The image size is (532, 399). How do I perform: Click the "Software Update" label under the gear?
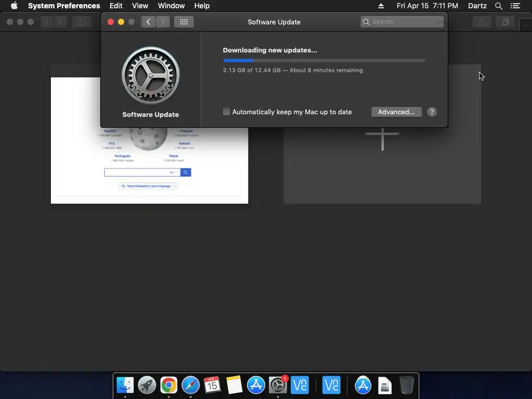click(x=151, y=115)
